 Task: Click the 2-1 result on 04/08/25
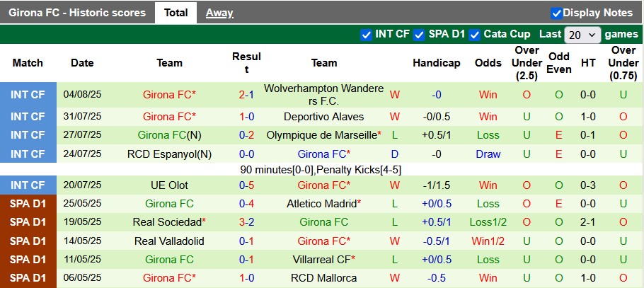coord(246,95)
